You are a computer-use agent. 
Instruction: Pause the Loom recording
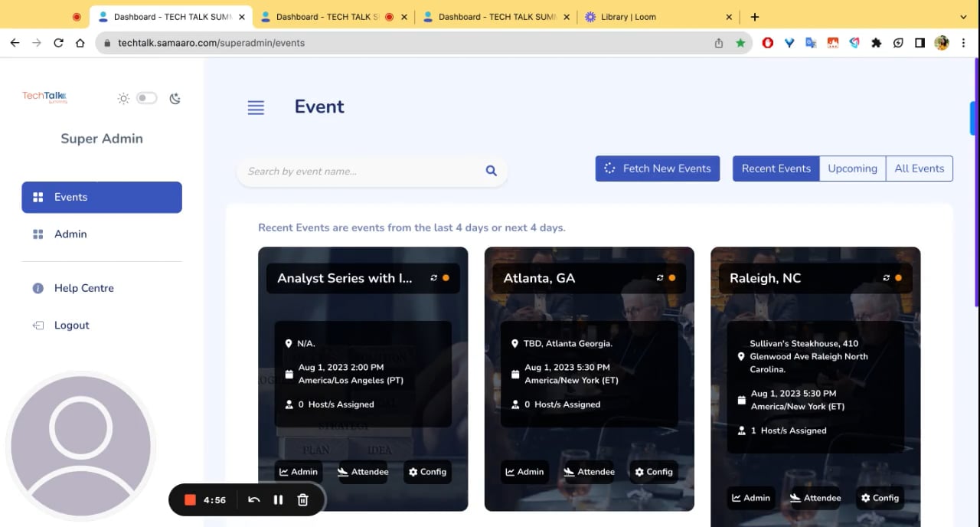(279, 500)
